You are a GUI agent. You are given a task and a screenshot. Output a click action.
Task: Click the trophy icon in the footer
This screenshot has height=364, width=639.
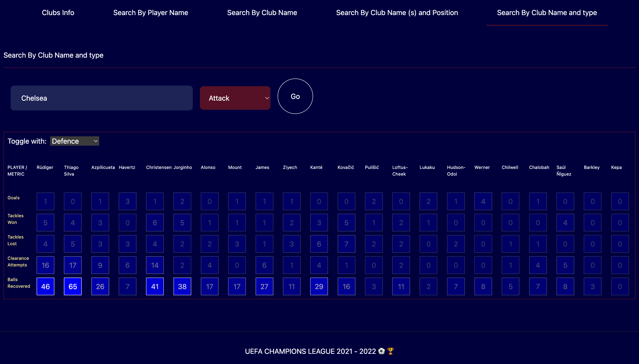pos(390,351)
